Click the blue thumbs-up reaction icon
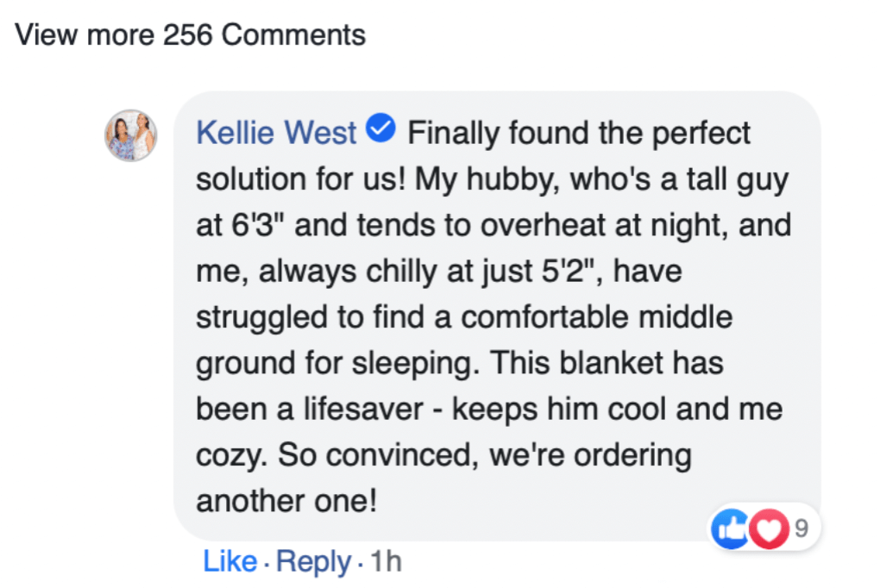 coord(728,528)
